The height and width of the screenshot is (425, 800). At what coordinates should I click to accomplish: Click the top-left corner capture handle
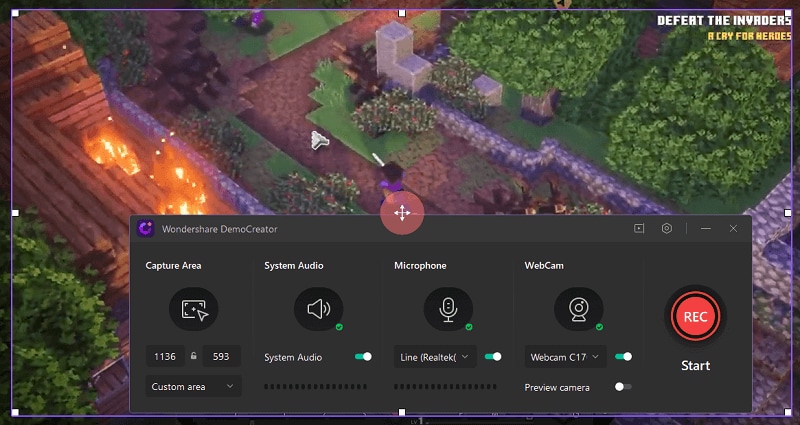point(15,13)
